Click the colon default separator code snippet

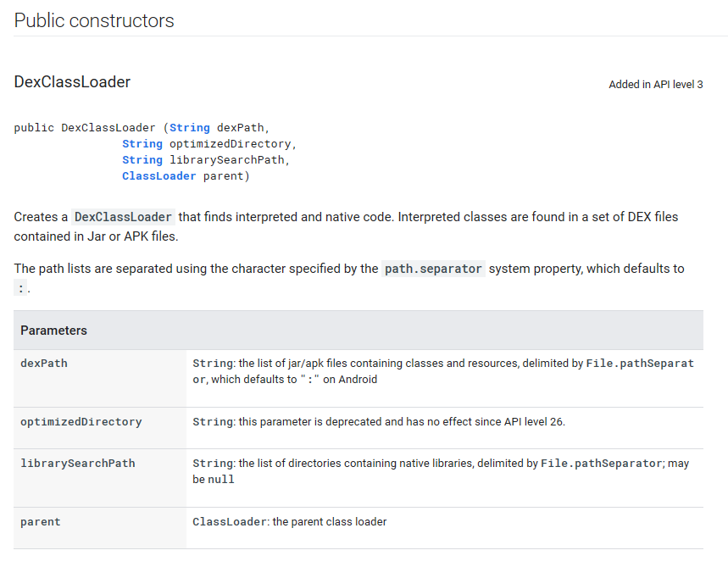pos(20,288)
